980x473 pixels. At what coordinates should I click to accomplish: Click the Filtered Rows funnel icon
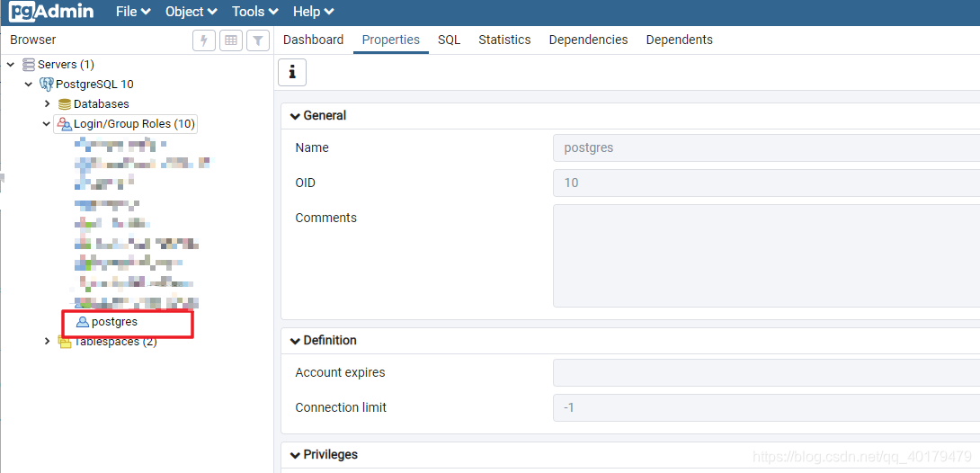pyautogui.click(x=258, y=40)
